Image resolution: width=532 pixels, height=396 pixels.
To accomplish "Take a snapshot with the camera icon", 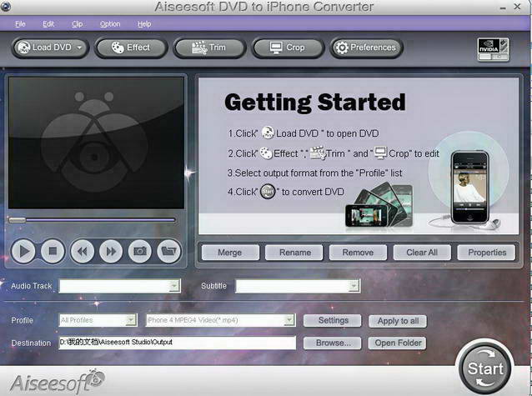I will 140,251.
